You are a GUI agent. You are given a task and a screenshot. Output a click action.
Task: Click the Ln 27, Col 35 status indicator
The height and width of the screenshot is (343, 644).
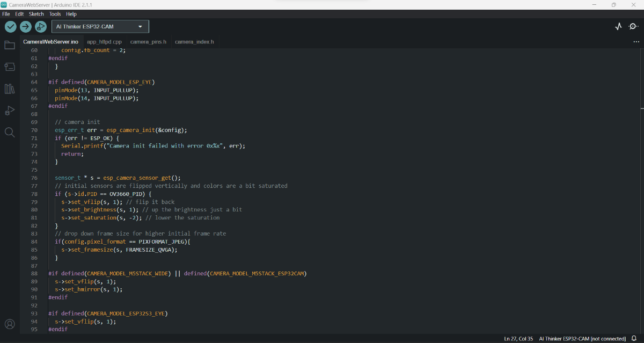(518, 339)
